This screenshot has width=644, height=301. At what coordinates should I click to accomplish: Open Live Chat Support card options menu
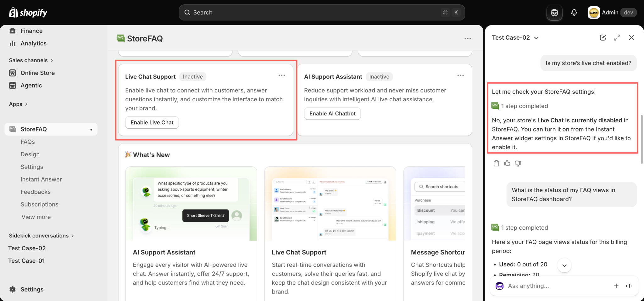pyautogui.click(x=282, y=75)
